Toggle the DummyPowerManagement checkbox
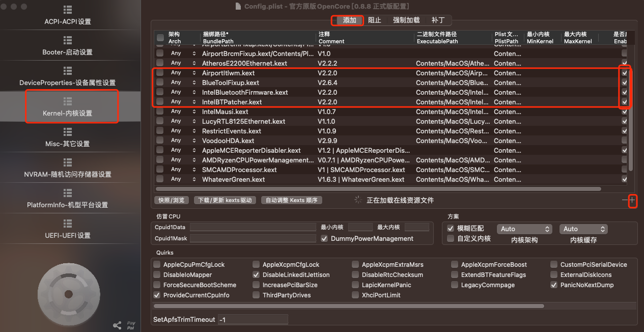The image size is (644, 332). tap(324, 238)
